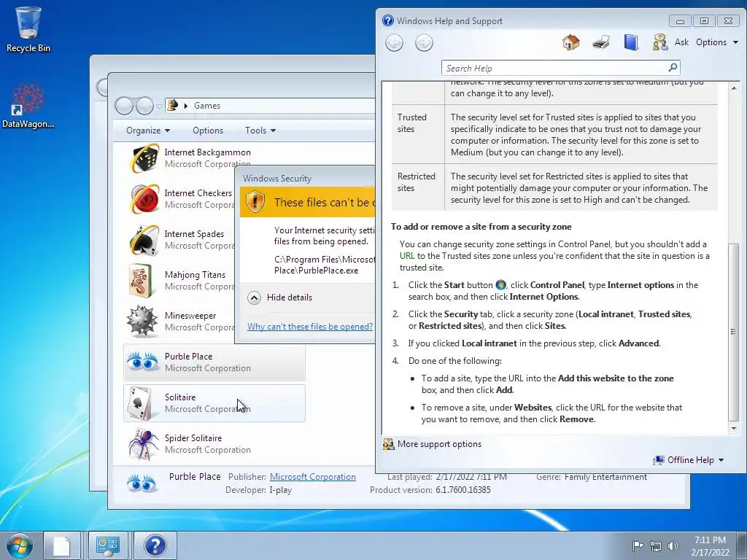This screenshot has width=747, height=560.
Task: Click 'These files can't be' warning text
Action: [325, 203]
